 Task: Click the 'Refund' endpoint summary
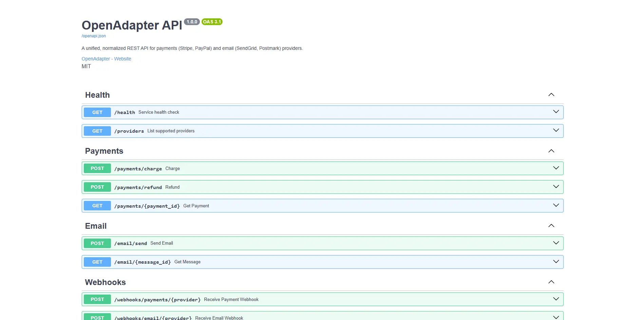172,187
